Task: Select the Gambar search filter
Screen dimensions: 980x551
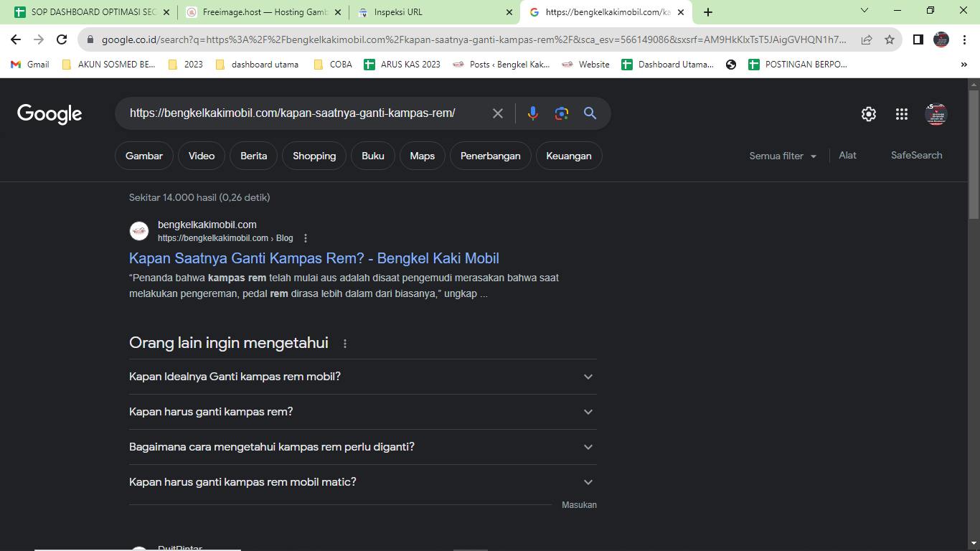Action: (144, 156)
